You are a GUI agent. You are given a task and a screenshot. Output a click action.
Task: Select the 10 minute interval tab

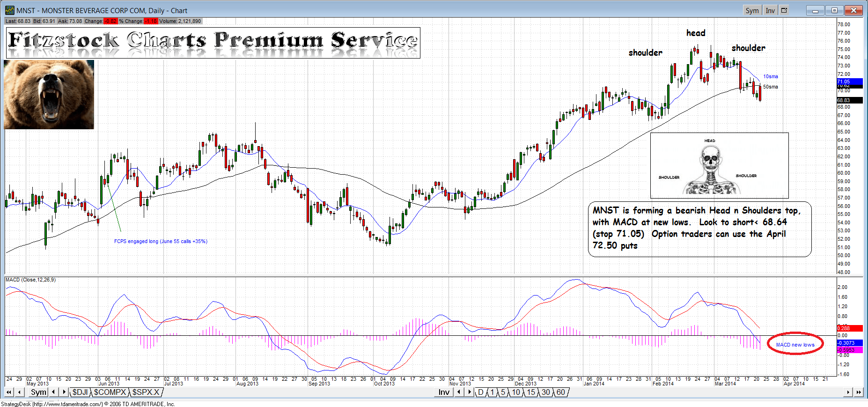[516, 392]
